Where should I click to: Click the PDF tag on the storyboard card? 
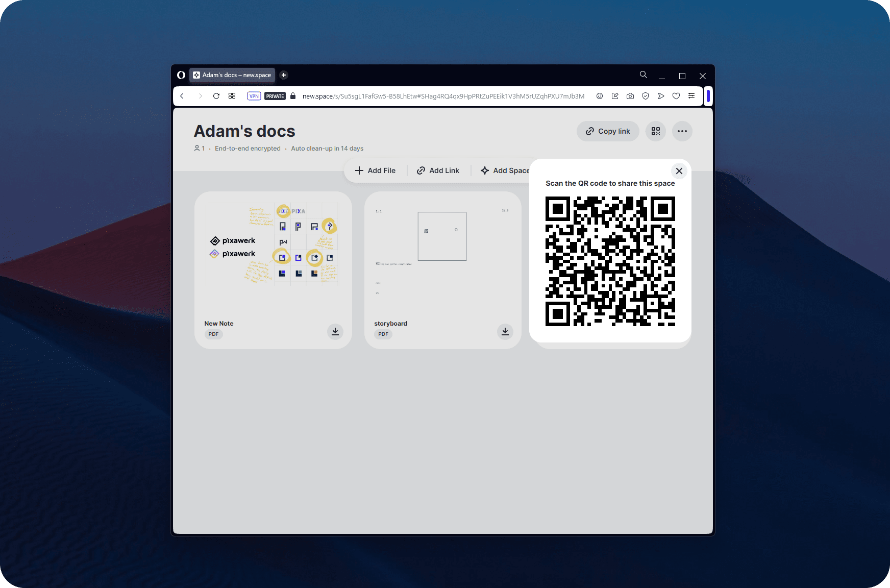383,334
